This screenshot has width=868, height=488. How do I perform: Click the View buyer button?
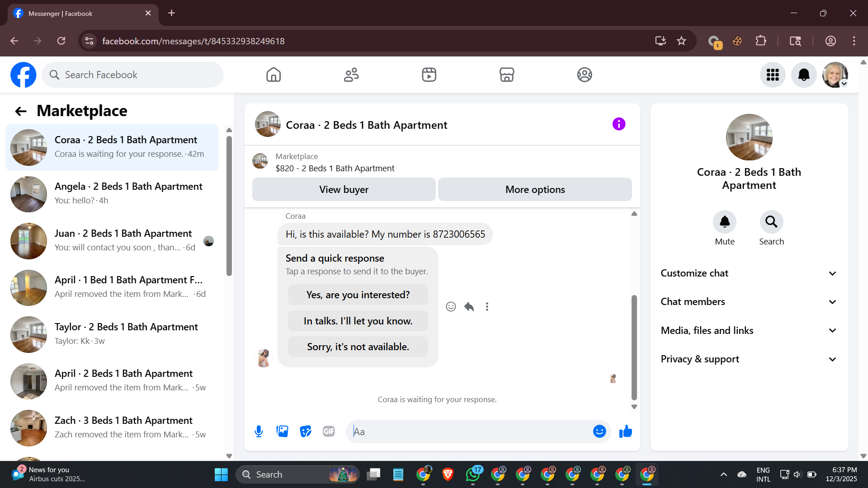tap(344, 189)
